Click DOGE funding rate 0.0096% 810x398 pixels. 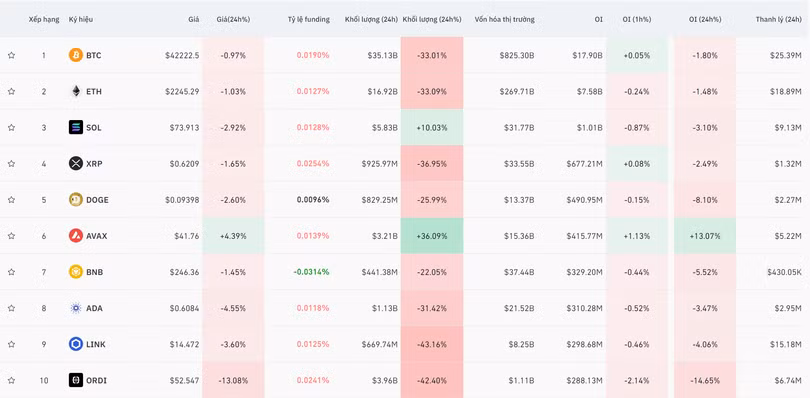313,200
